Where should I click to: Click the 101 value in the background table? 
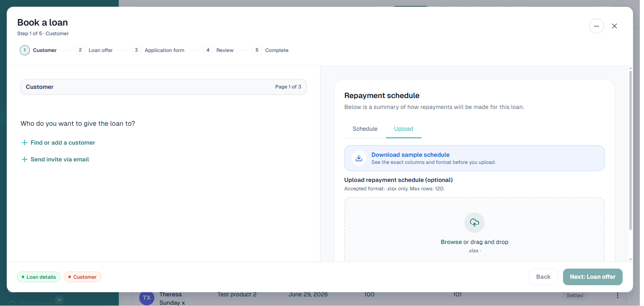pyautogui.click(x=457, y=295)
